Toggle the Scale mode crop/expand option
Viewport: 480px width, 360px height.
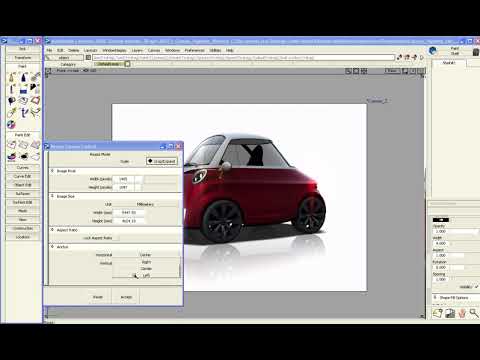tap(162, 161)
